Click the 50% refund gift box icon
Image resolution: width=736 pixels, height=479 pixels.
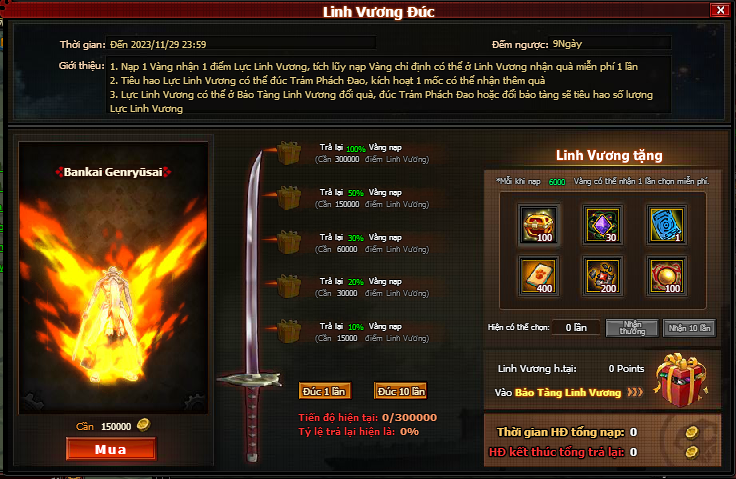point(288,198)
